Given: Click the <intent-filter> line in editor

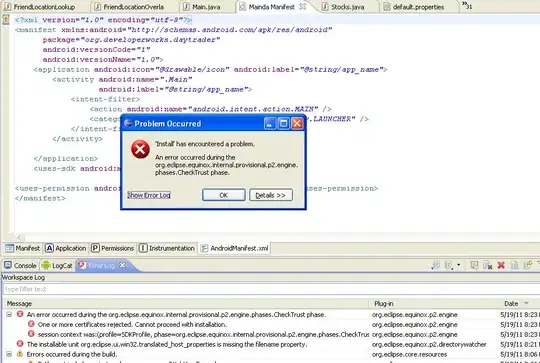Looking at the screenshot, I should point(105,99).
